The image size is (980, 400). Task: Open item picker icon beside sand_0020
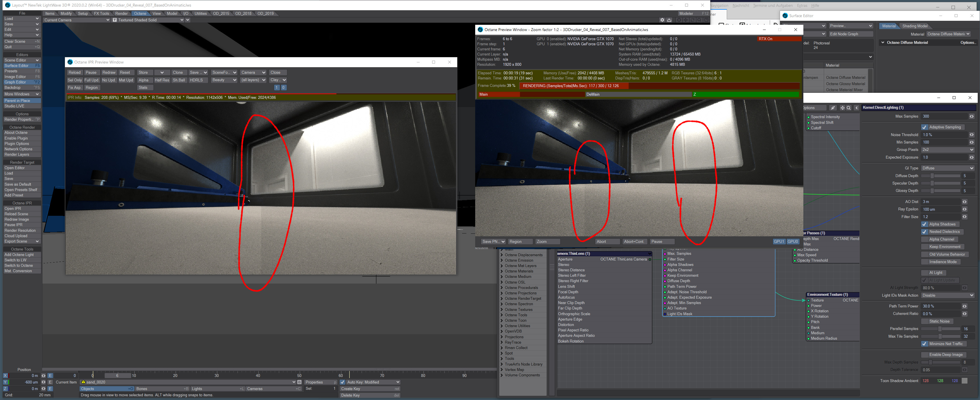(x=299, y=382)
